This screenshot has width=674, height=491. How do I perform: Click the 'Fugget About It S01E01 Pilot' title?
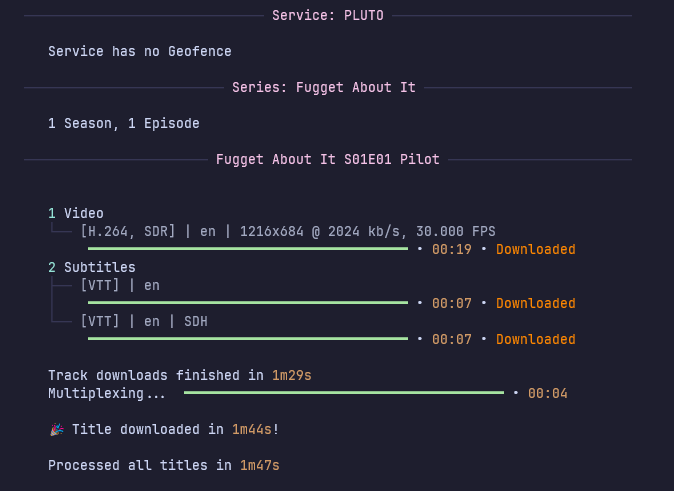tap(327, 159)
